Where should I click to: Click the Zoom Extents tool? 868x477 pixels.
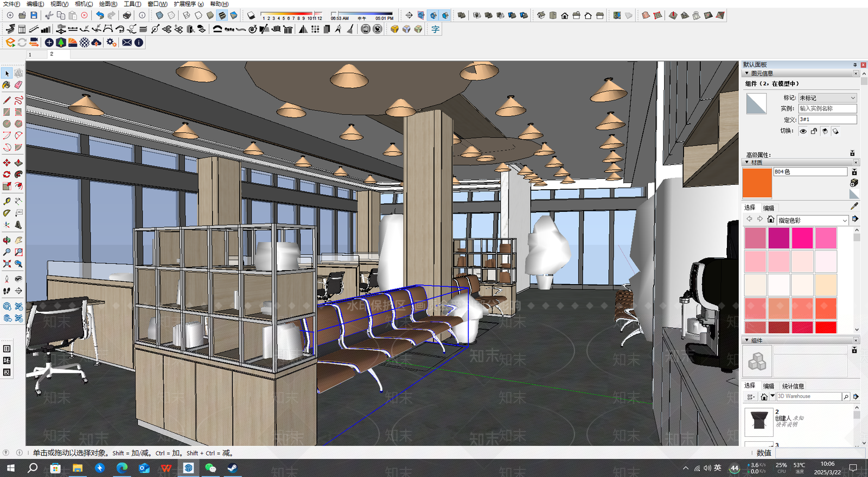pos(7,264)
